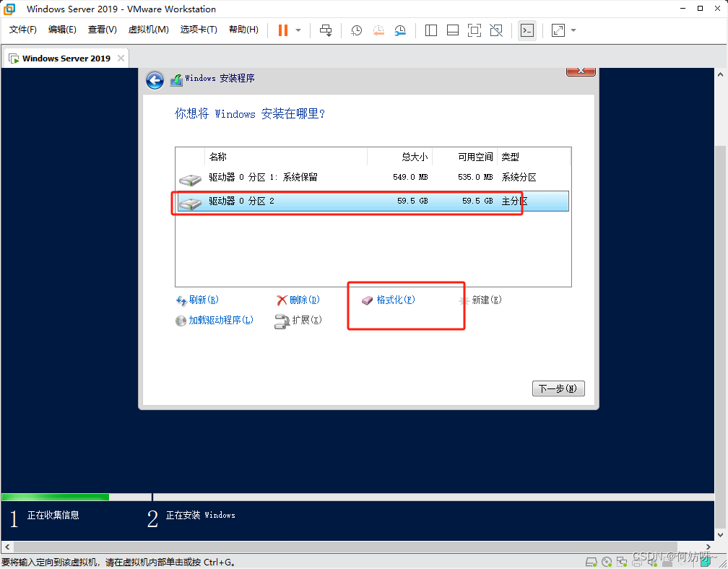Click the 刷新(R) link
Image resolution: width=728 pixels, height=569 pixels.
click(x=204, y=300)
